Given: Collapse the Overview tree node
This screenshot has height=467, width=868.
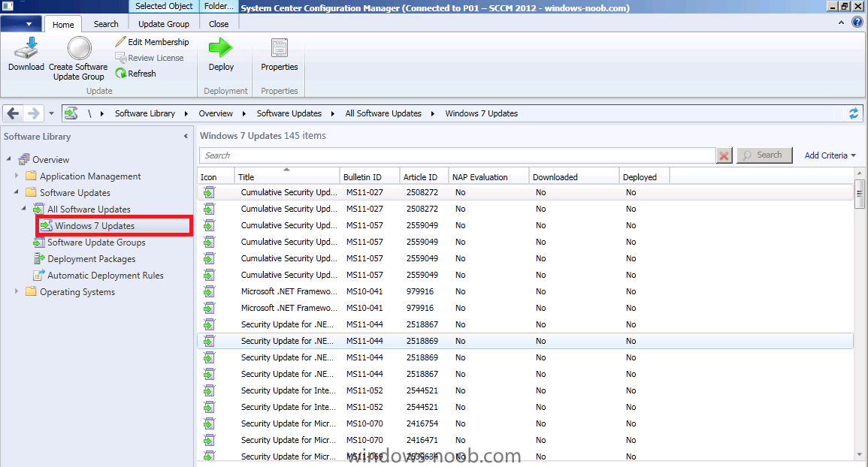Looking at the screenshot, I should [x=9, y=159].
